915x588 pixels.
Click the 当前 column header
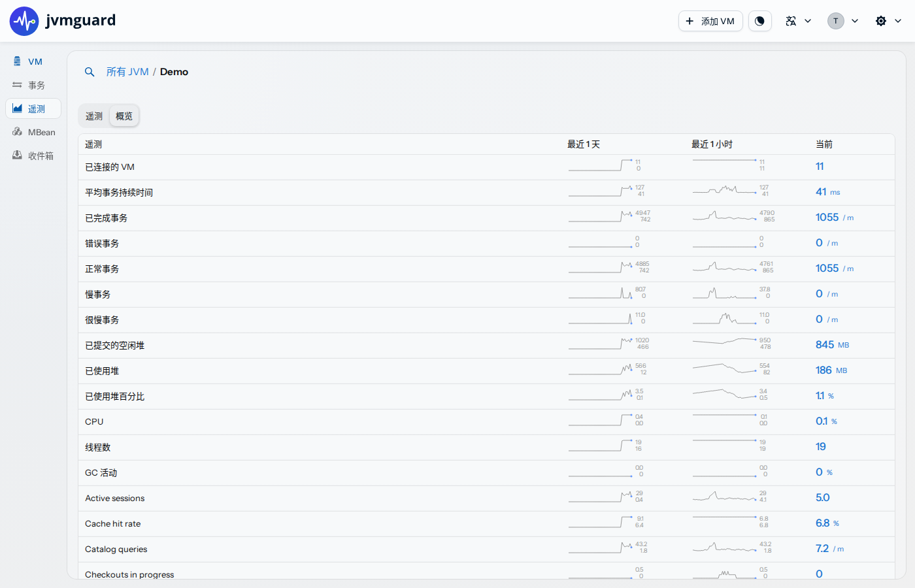click(824, 144)
